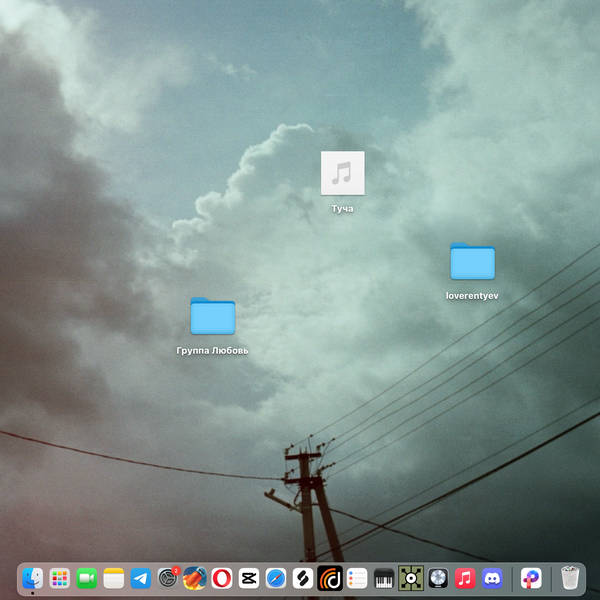Select the Группа Любовь folder

pos(212,316)
